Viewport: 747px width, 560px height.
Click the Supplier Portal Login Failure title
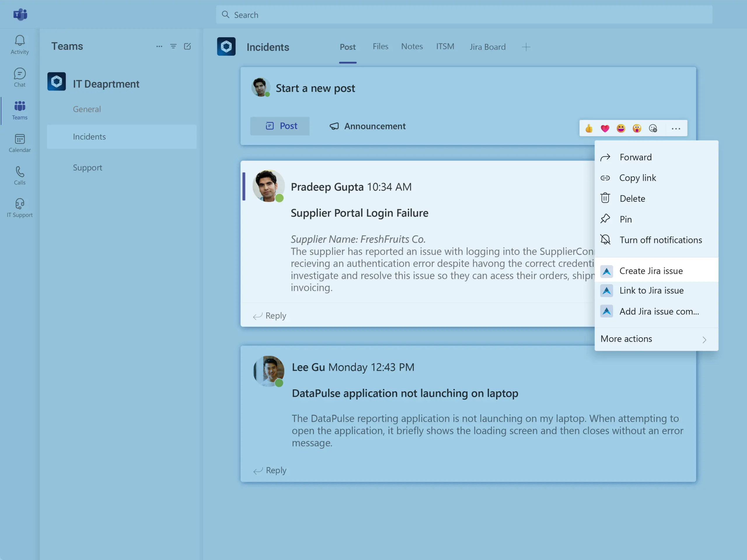point(359,213)
